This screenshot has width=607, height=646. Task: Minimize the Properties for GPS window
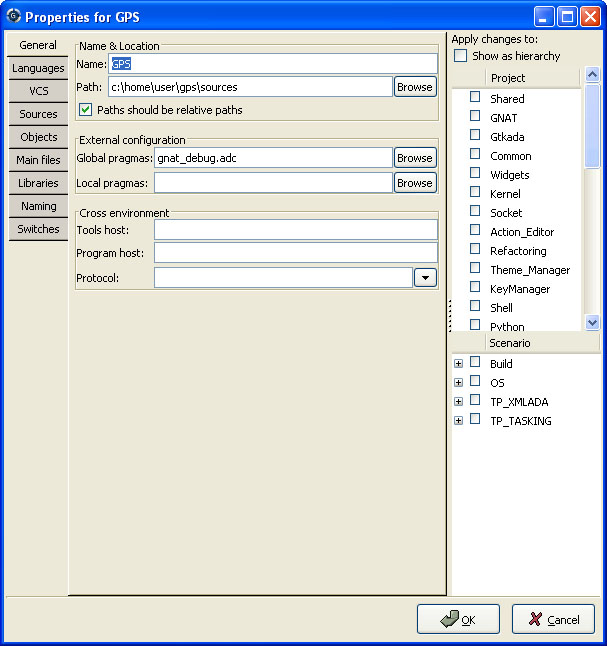[x=544, y=17]
